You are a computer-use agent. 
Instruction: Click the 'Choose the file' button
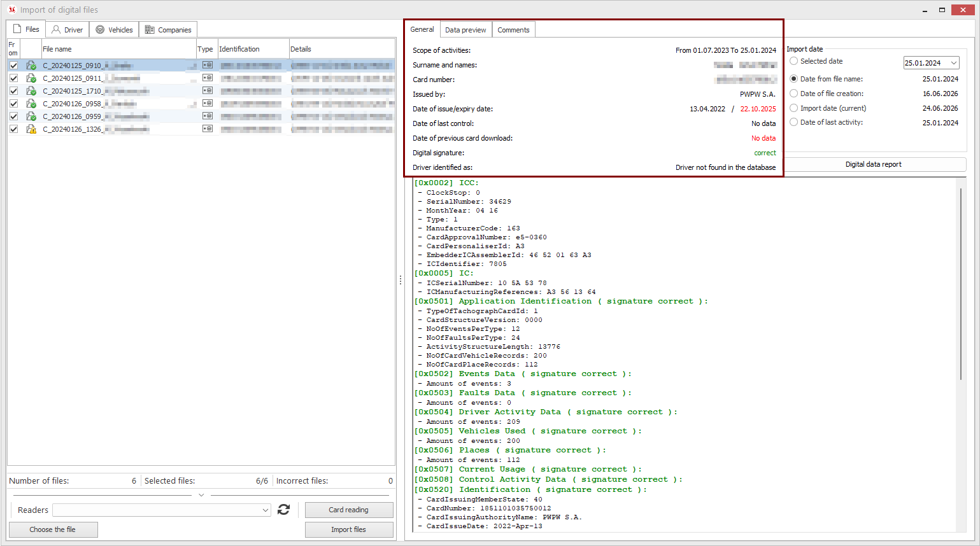[53, 529]
